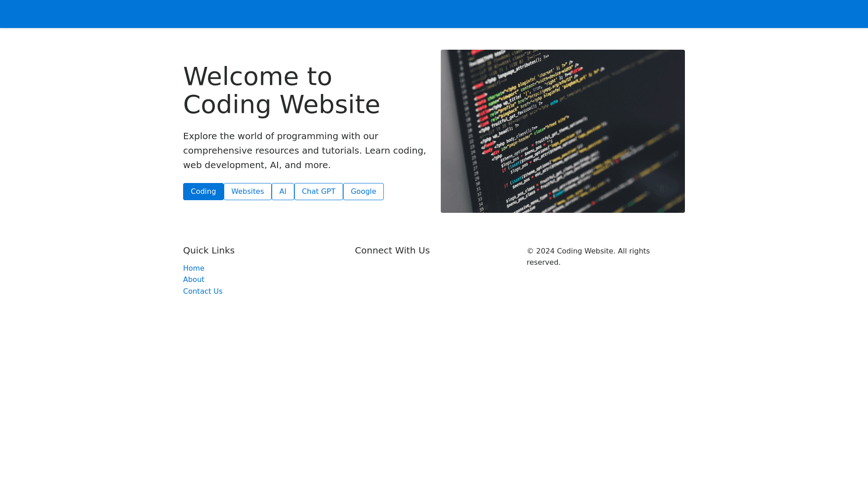Image resolution: width=868 pixels, height=488 pixels.
Task: Click the copyright © symbol in footer
Action: [x=530, y=251]
